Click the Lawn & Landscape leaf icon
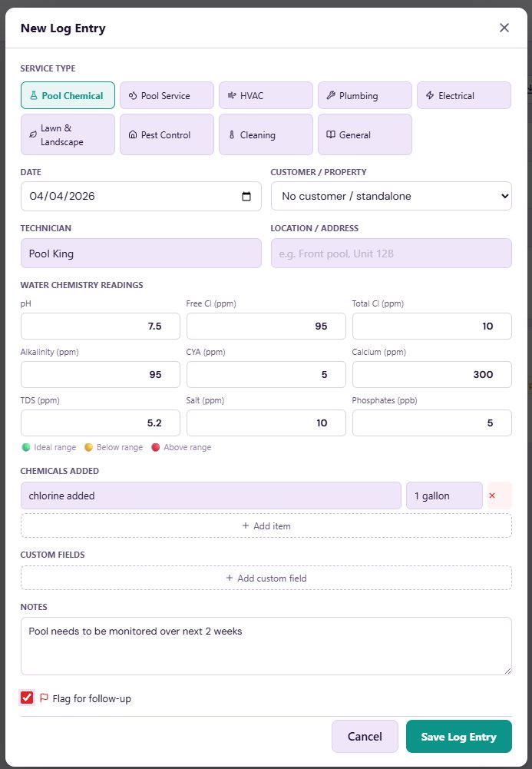This screenshot has width=532, height=769. pos(32,135)
